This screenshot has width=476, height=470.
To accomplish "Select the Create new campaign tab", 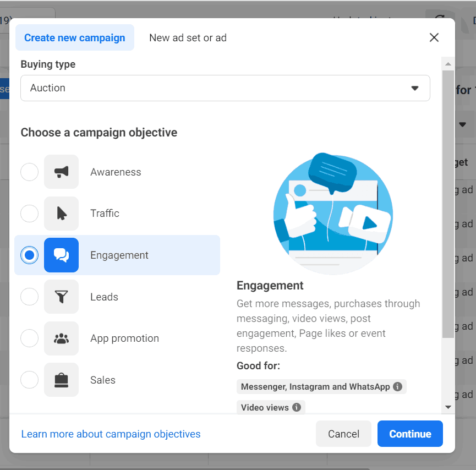I will click(75, 38).
